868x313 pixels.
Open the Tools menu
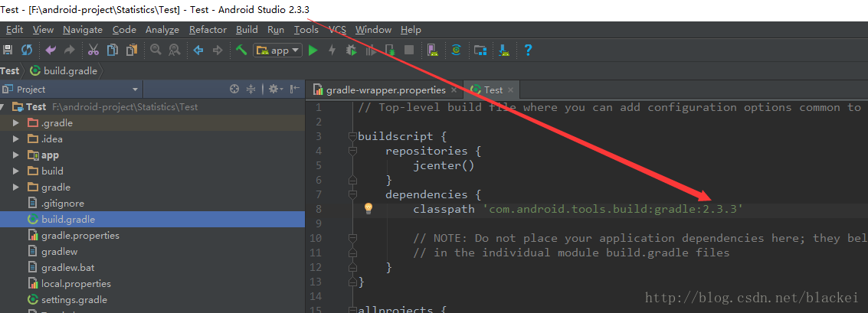coord(306,30)
